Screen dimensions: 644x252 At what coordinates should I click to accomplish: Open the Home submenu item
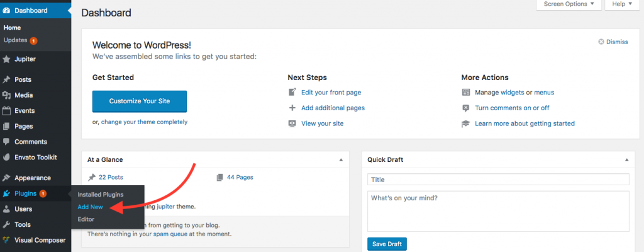click(13, 28)
